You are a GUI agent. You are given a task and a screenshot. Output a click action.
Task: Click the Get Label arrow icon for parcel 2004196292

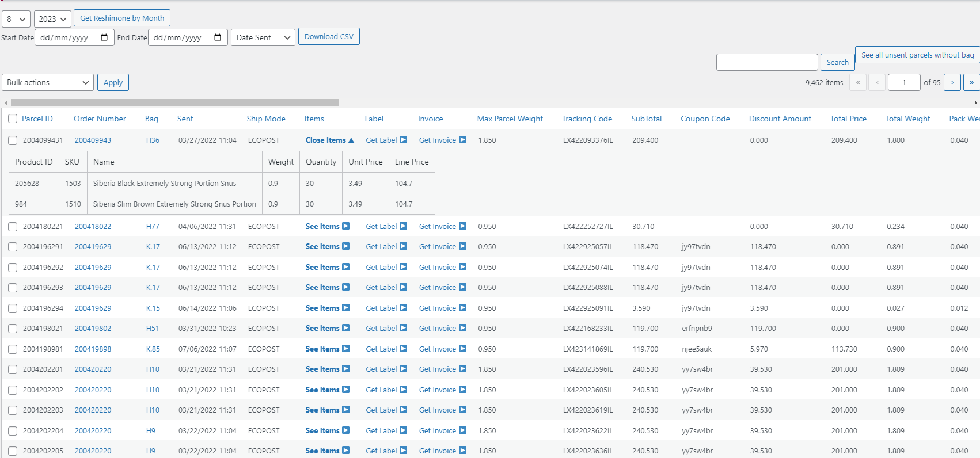[x=404, y=267]
